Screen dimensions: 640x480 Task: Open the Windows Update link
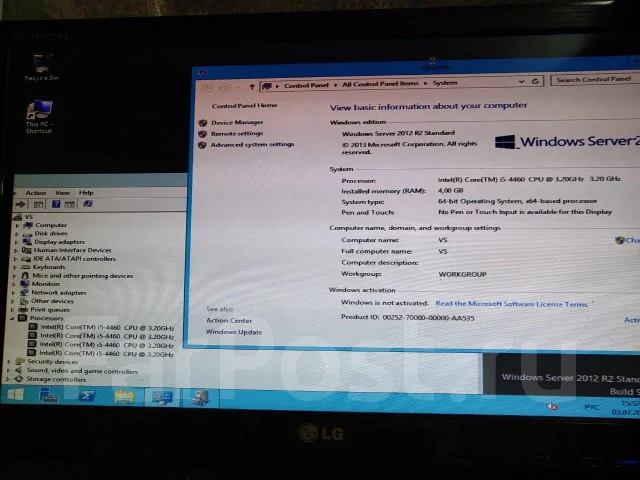(234, 332)
